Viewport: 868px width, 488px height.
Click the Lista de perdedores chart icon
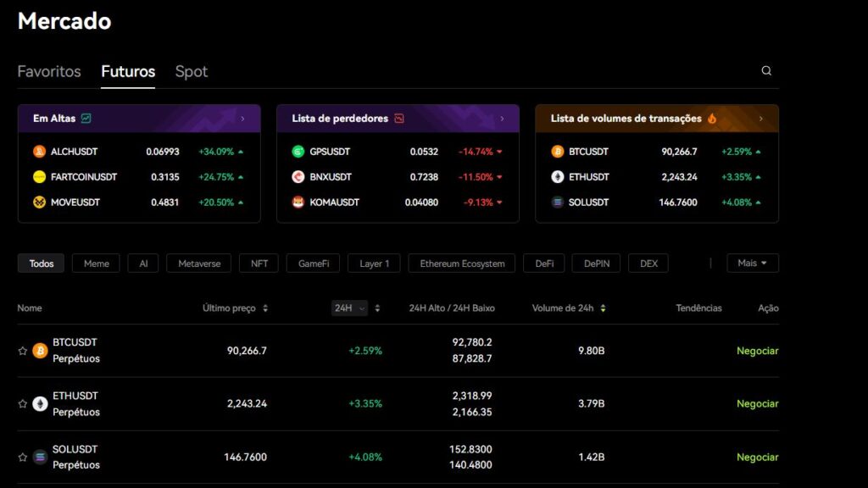399,119
